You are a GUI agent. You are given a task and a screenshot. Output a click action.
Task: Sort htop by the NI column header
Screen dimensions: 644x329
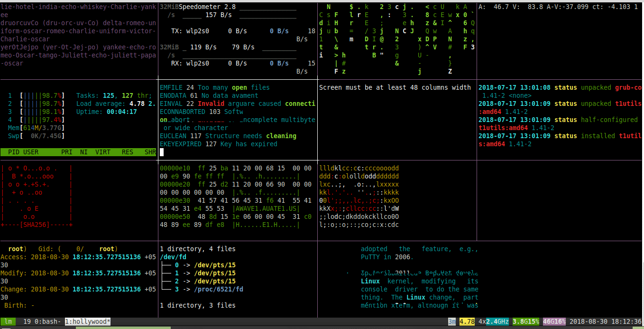(x=83, y=152)
